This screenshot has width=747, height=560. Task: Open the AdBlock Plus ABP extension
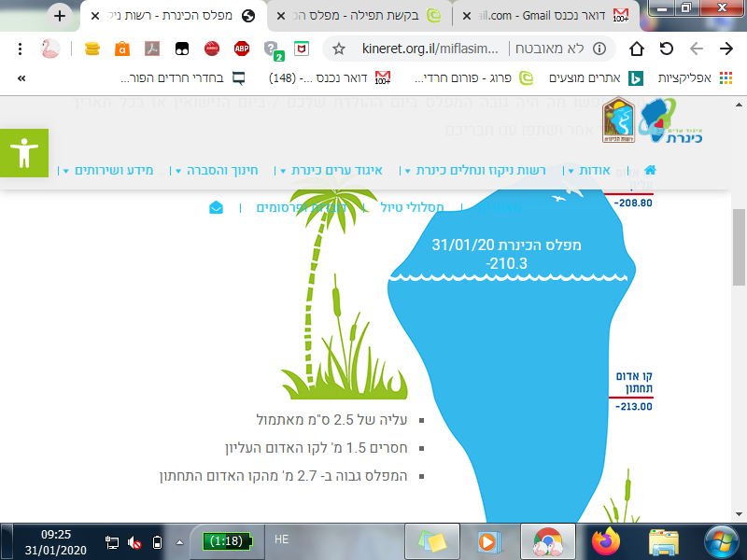(x=242, y=49)
